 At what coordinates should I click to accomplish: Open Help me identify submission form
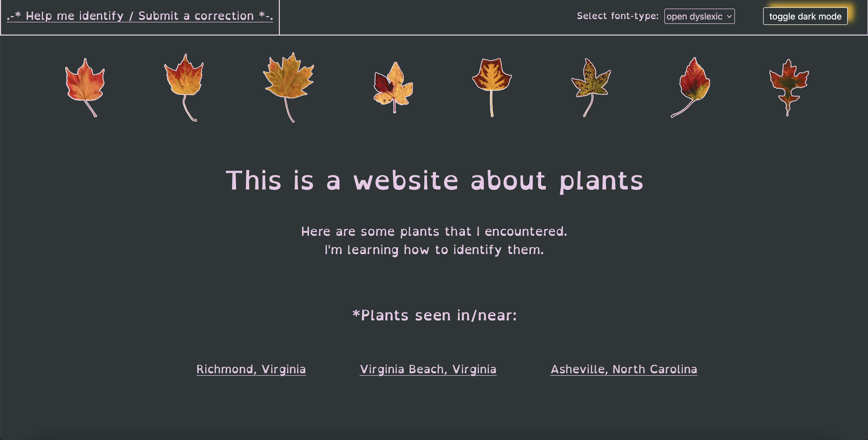(x=137, y=15)
